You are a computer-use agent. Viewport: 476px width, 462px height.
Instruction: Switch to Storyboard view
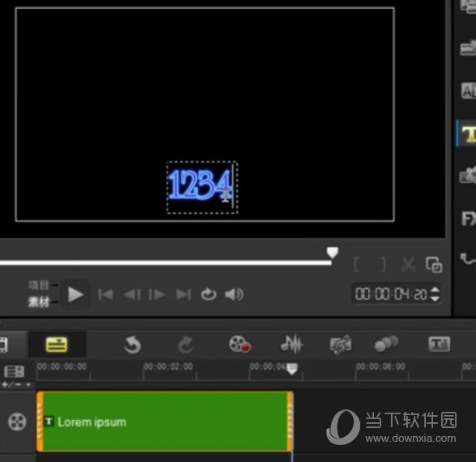point(3,345)
